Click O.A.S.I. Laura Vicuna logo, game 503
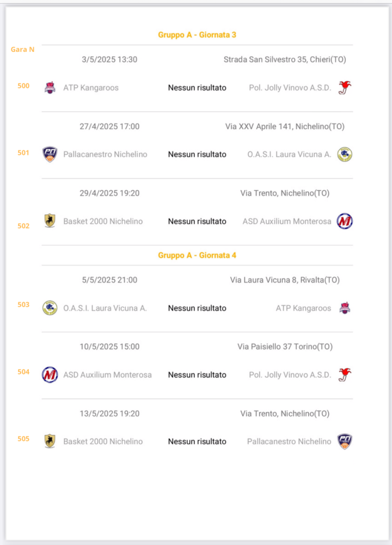This screenshot has height=545, width=392. [x=50, y=308]
